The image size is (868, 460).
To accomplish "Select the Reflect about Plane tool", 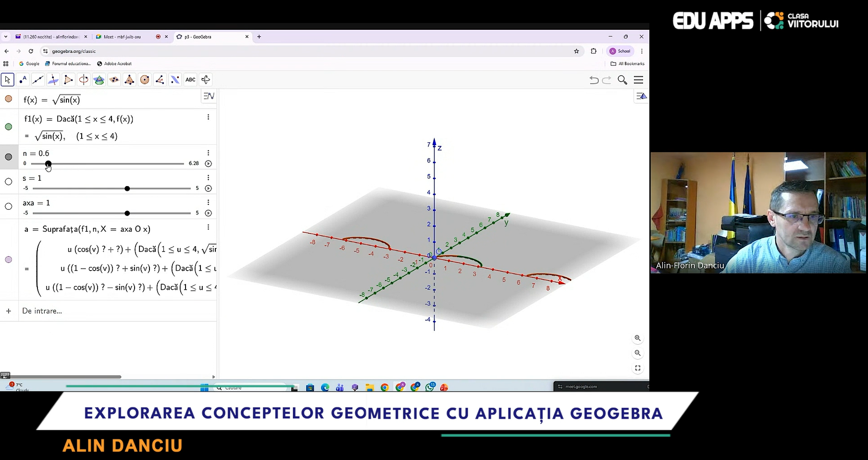I will pos(175,80).
